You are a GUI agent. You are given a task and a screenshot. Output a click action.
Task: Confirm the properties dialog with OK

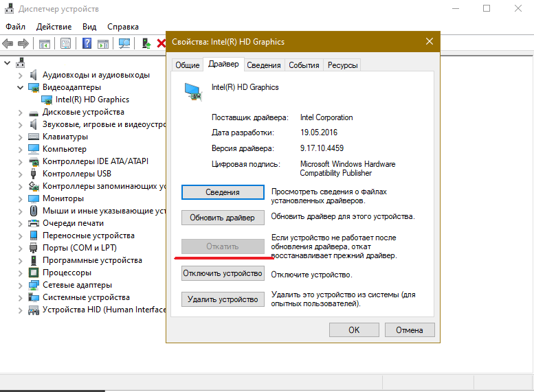pos(354,330)
